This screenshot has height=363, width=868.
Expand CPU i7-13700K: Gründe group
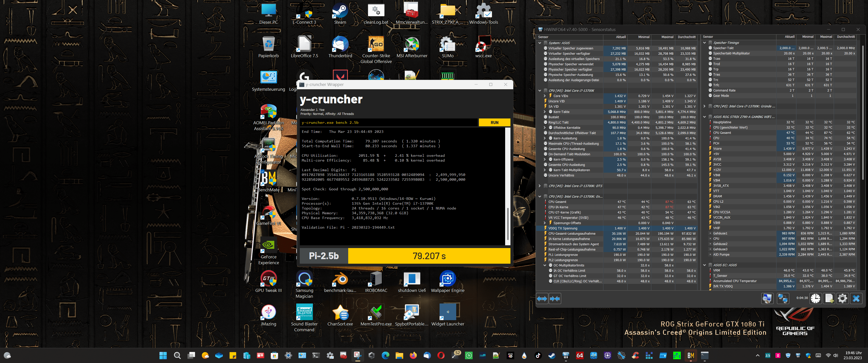704,106
